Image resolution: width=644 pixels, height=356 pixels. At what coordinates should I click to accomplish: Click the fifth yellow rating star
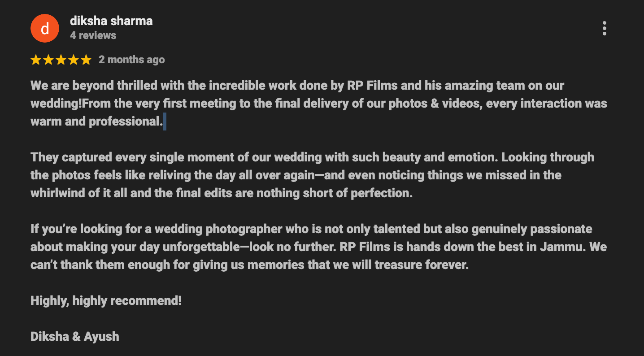coord(86,60)
